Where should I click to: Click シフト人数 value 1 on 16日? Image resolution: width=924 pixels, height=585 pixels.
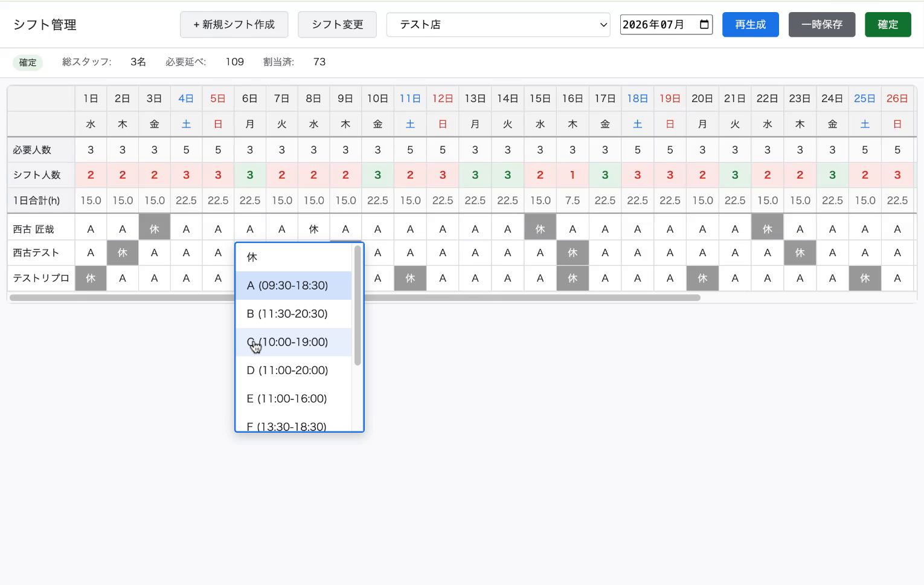(x=573, y=175)
